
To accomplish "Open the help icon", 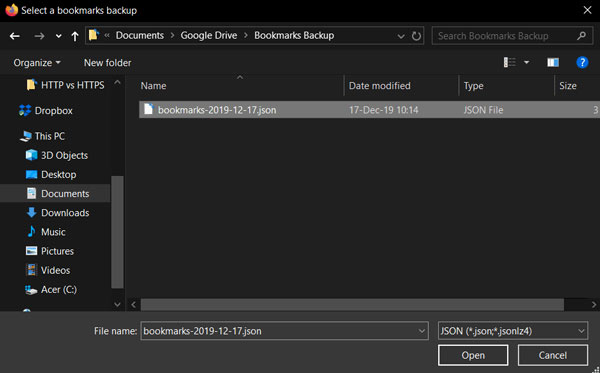I will tap(582, 62).
